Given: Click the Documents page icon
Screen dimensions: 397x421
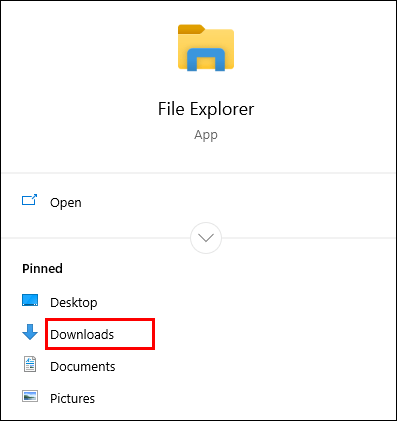Looking at the screenshot, I should [30, 364].
